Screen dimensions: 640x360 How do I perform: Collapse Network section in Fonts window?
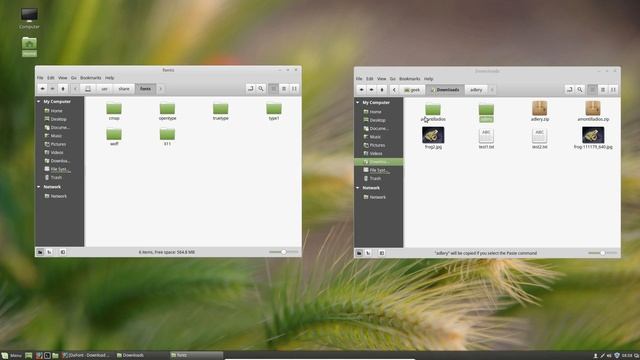coord(39,187)
